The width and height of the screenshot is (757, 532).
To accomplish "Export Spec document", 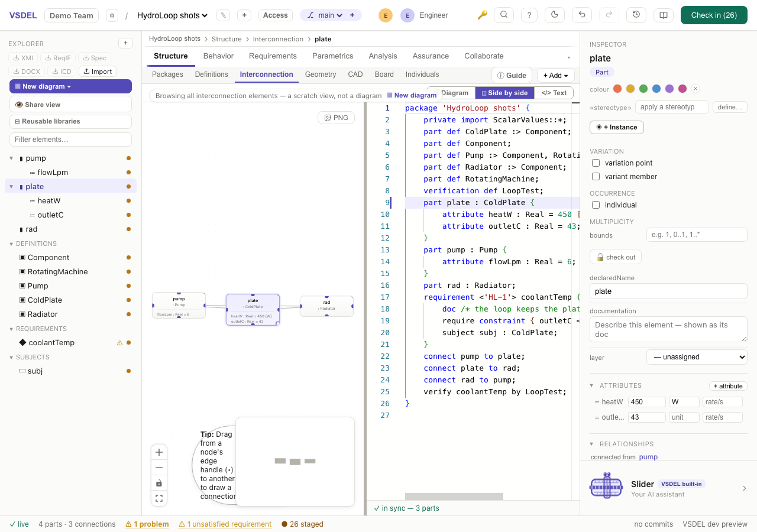I will [x=95, y=58].
